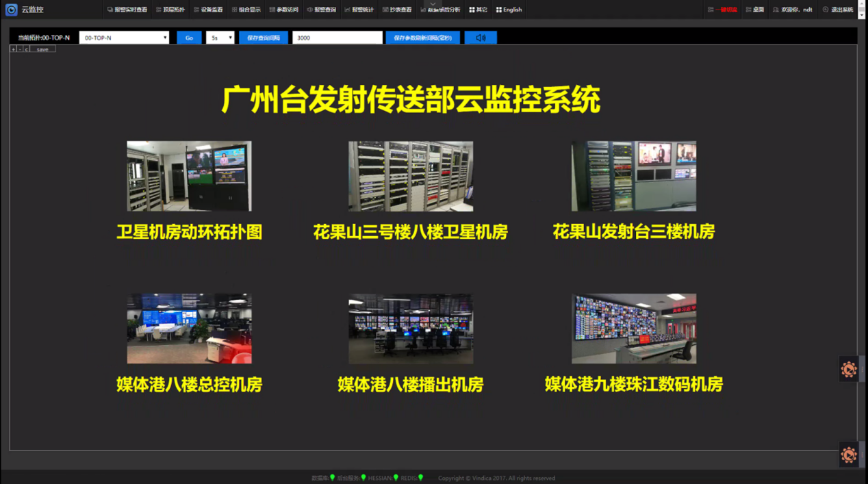Click 退出系统 to log out
The height and width of the screenshot is (484, 868).
point(838,10)
